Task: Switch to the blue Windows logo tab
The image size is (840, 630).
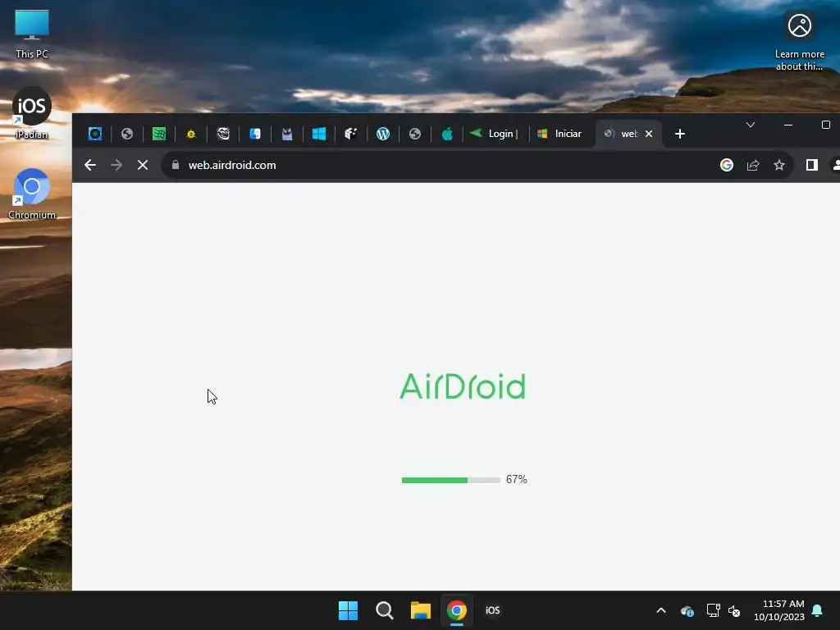Action: pos(319,134)
